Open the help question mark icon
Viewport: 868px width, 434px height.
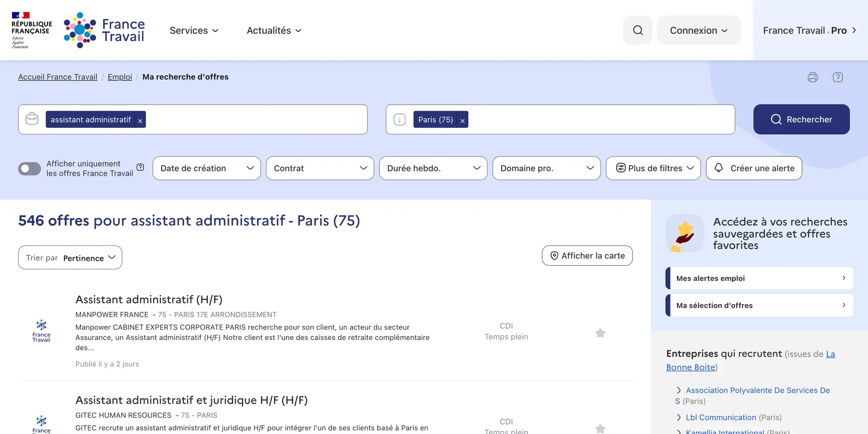point(838,77)
